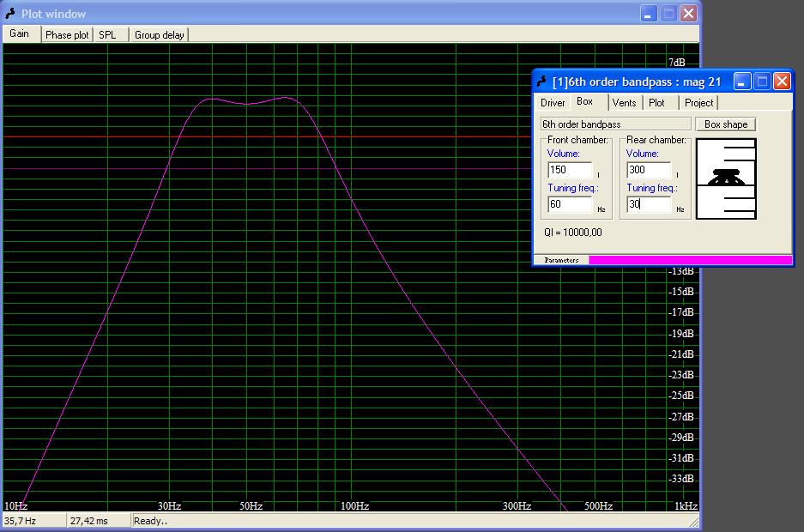Image resolution: width=804 pixels, height=532 pixels.
Task: Open the Plot tab in bandpass window
Action: 656,103
